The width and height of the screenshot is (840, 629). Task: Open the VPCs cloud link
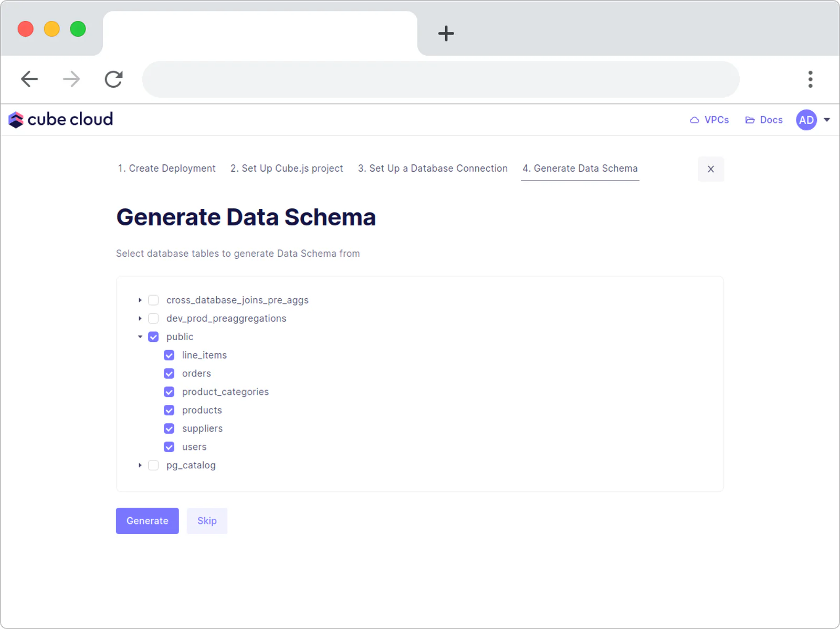pyautogui.click(x=709, y=120)
